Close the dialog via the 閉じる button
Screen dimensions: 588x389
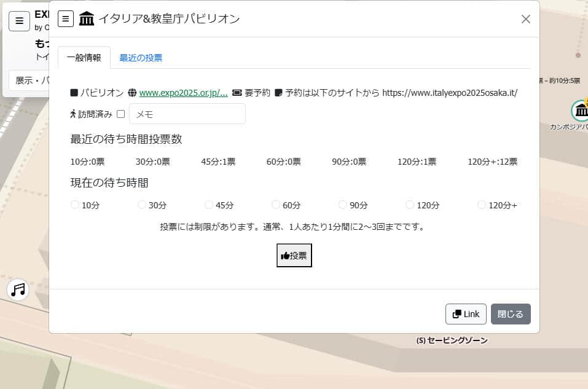point(511,313)
